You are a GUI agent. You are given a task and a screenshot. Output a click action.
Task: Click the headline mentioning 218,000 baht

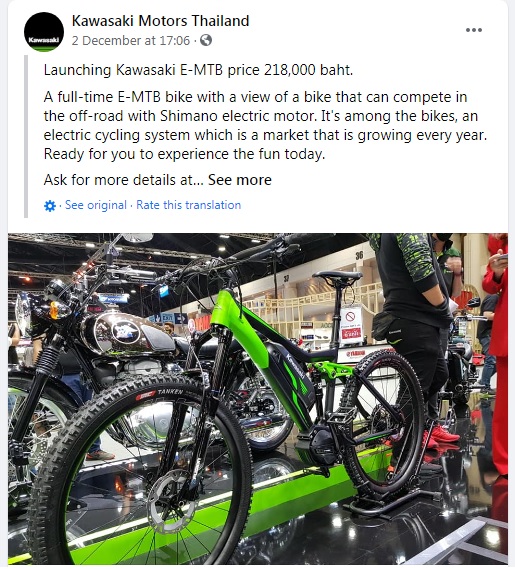198,70
